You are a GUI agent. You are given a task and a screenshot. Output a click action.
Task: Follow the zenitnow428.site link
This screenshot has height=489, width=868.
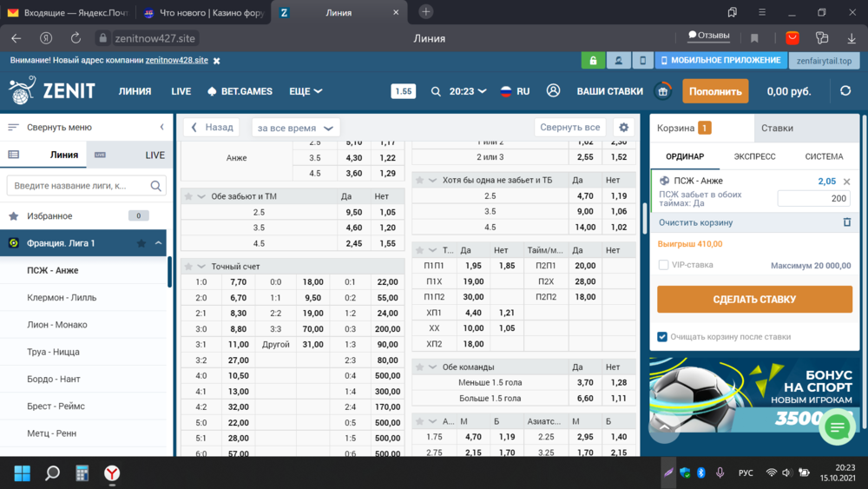[x=176, y=60]
